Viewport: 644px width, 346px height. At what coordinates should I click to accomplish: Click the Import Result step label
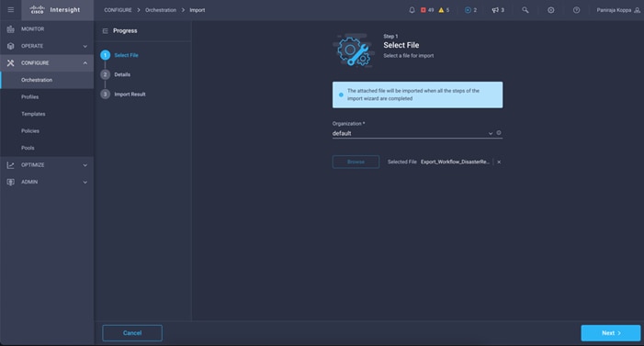coord(130,94)
